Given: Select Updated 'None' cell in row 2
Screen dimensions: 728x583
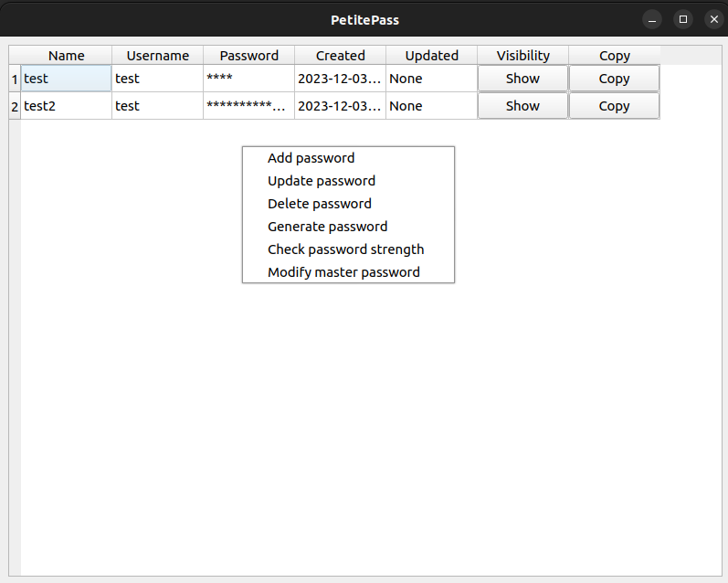Looking at the screenshot, I should tap(432, 106).
